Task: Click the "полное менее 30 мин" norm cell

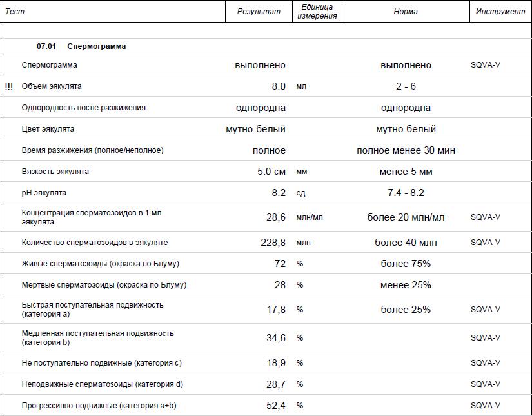Action: point(406,150)
